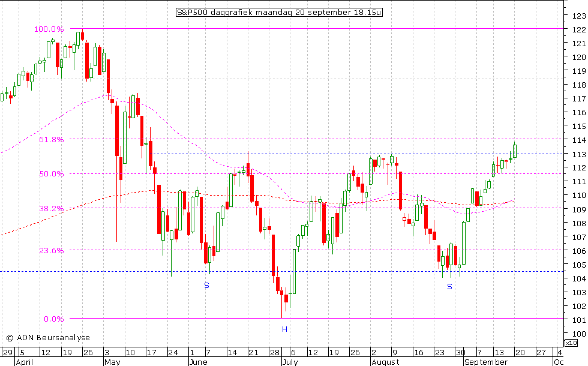Click price axis value 116
The width and height of the screenshot is (588, 366).
pos(579,113)
